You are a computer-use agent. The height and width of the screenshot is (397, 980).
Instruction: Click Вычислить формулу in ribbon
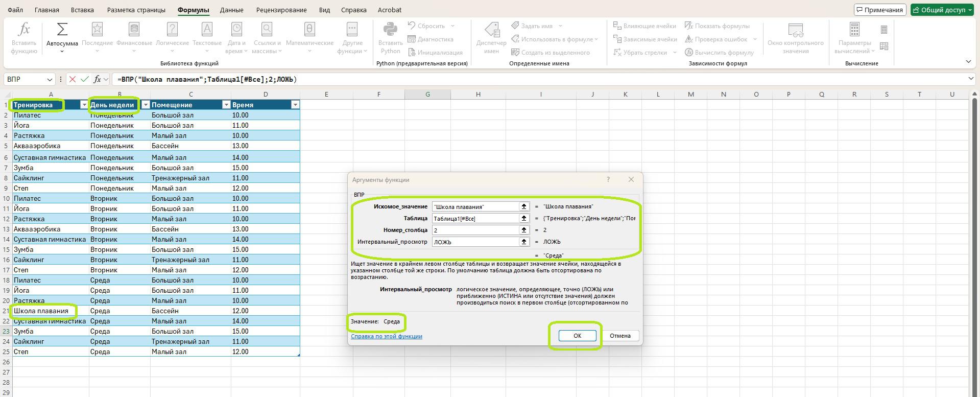point(719,53)
